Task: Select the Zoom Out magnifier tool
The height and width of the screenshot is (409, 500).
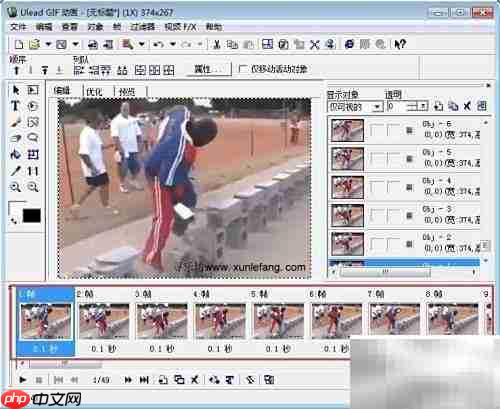Action: [x=33, y=187]
